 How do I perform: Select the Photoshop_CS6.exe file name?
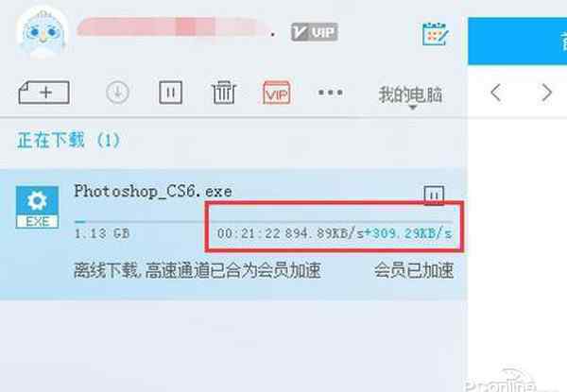153,191
